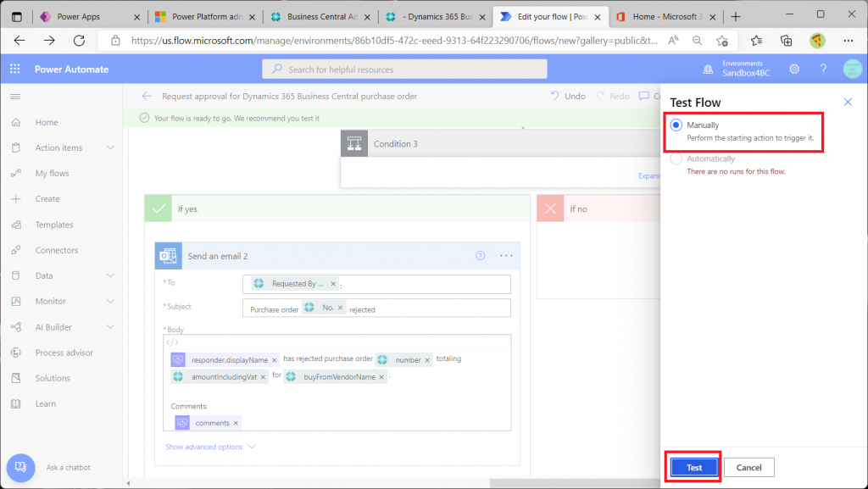Open the user account avatar
868x489 pixels.
853,69
